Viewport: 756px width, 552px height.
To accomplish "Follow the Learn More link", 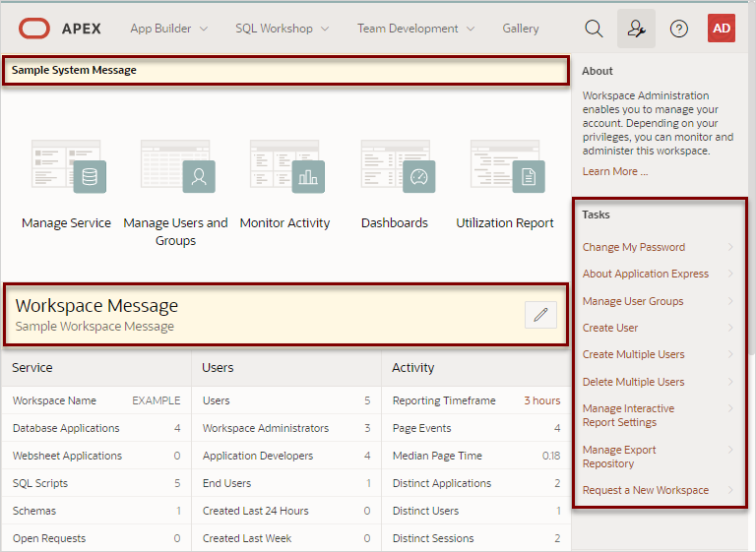I will [614, 171].
